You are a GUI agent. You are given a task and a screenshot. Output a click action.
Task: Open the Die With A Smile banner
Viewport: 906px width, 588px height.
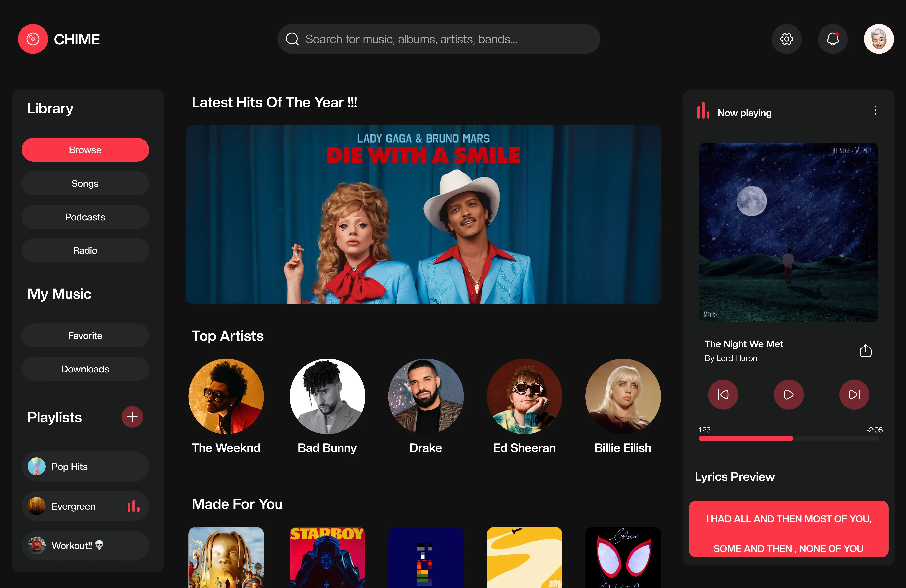[x=423, y=214]
